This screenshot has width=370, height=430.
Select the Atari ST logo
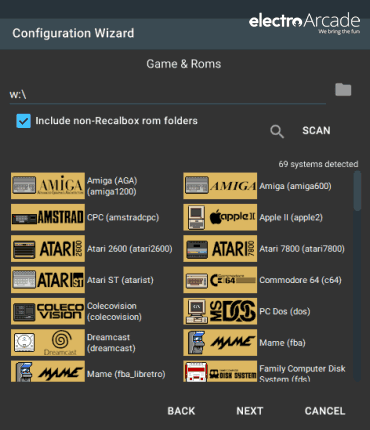tap(48, 280)
